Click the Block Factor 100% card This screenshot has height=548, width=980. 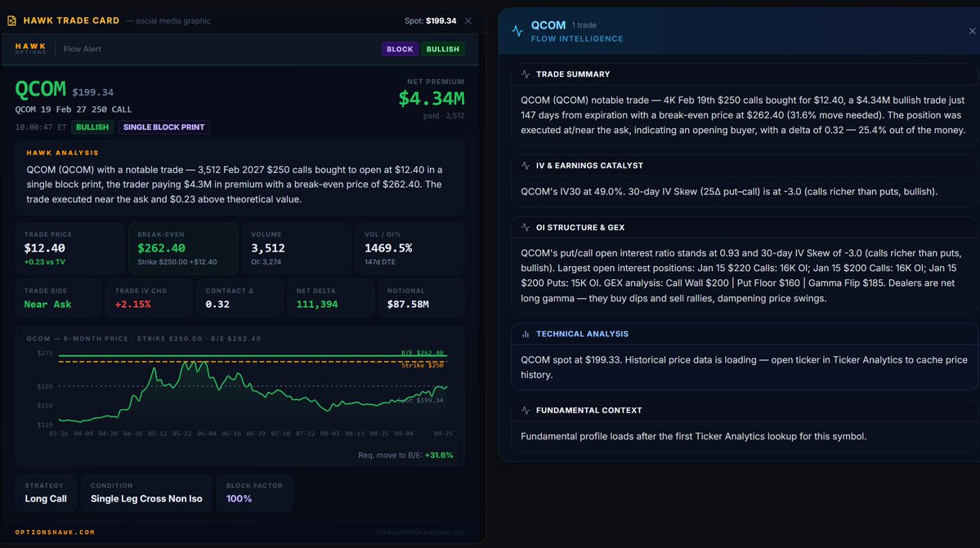pos(254,492)
